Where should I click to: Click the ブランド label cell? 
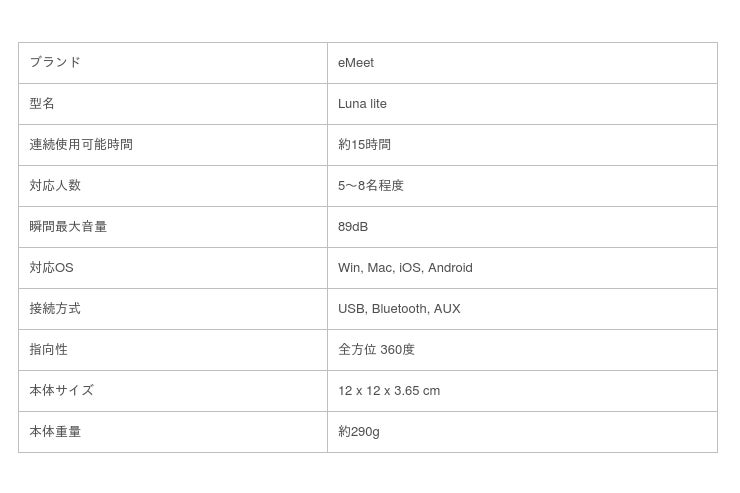[55, 62]
